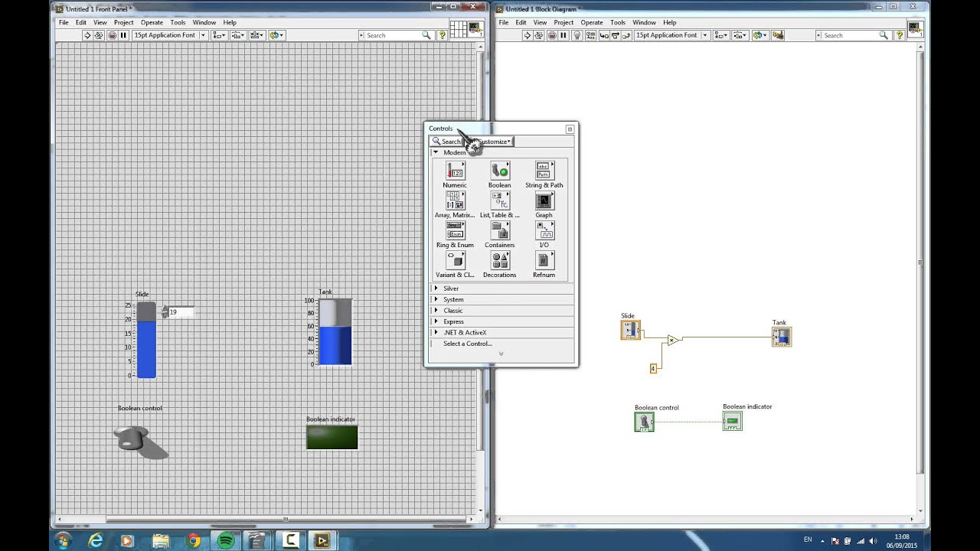Open List, Table palette

[499, 205]
